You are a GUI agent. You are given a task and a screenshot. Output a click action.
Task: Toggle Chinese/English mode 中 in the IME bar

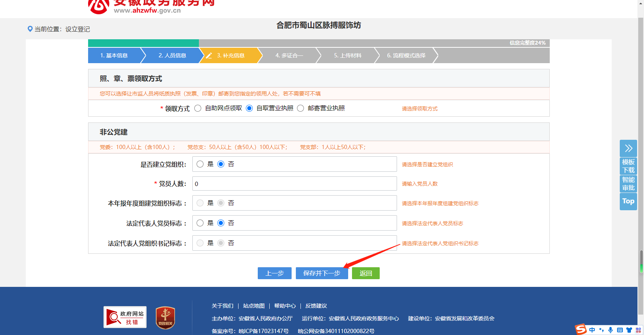pyautogui.click(x=592, y=330)
